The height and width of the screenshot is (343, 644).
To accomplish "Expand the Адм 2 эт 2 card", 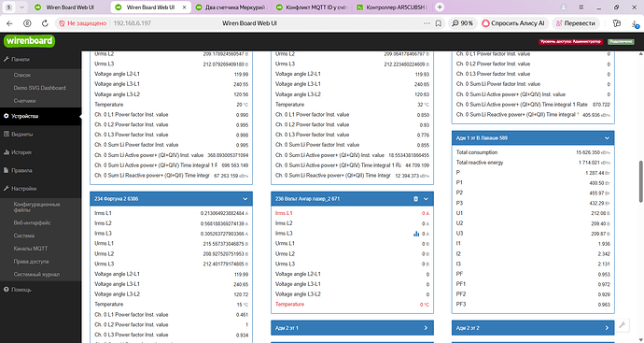I will click(607, 328).
